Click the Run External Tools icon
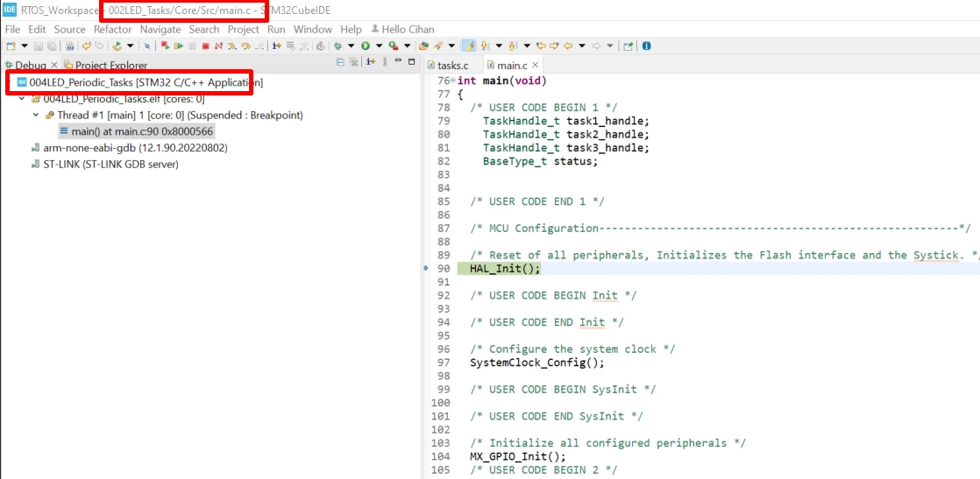This screenshot has height=479, width=980. point(393,46)
